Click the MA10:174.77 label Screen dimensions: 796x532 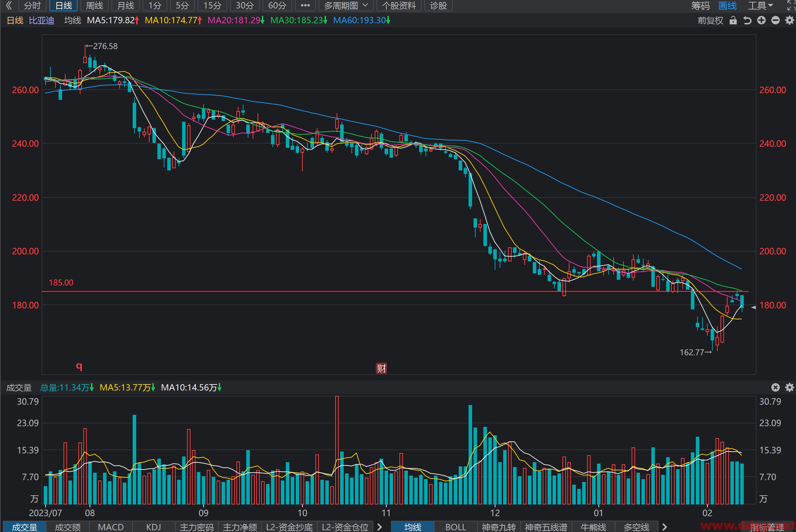[173, 20]
